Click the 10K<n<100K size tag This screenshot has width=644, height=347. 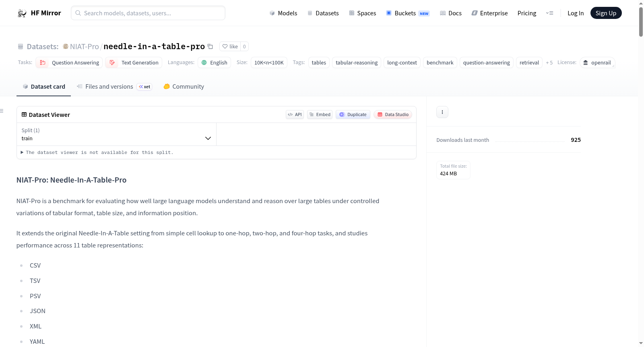(x=269, y=62)
